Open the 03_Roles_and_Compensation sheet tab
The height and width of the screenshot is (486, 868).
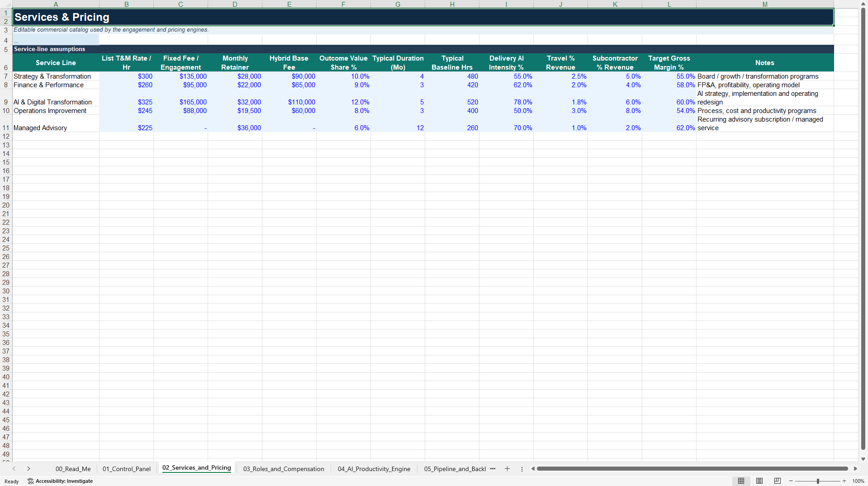tap(284, 469)
